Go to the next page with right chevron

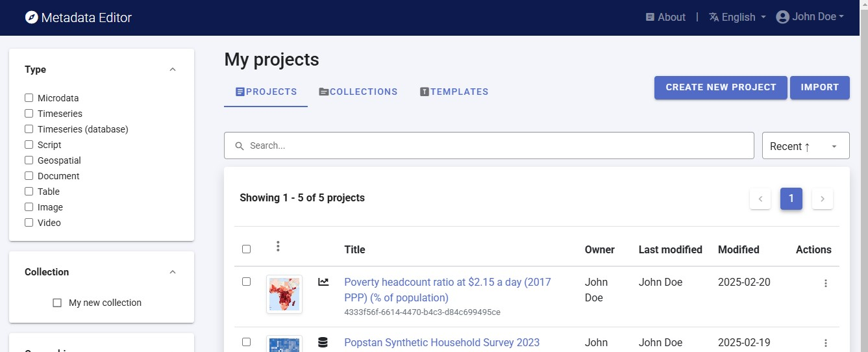click(822, 199)
